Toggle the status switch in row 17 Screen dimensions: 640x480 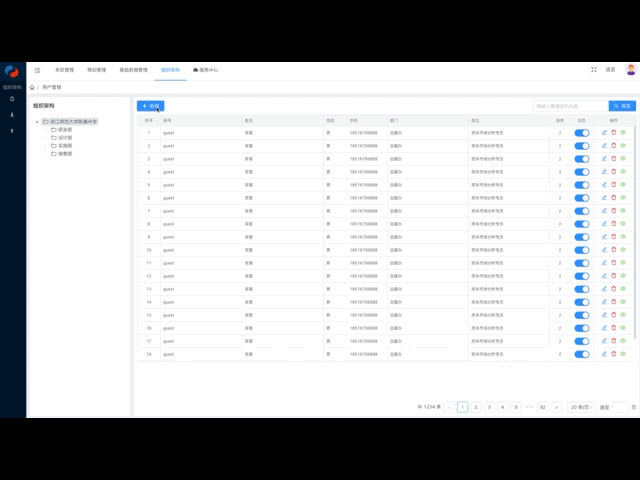point(582,341)
